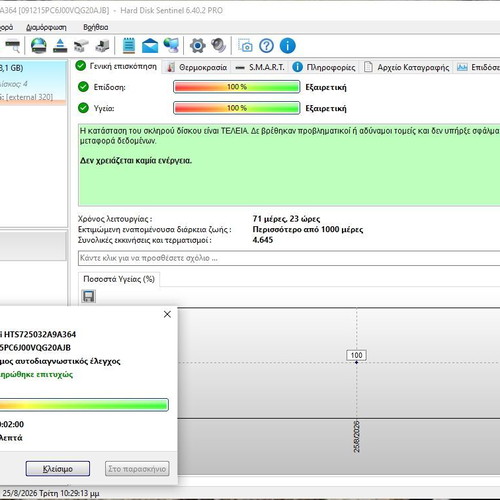
Task: Switch to the Θερμοκρασία tab
Action: pos(197,67)
